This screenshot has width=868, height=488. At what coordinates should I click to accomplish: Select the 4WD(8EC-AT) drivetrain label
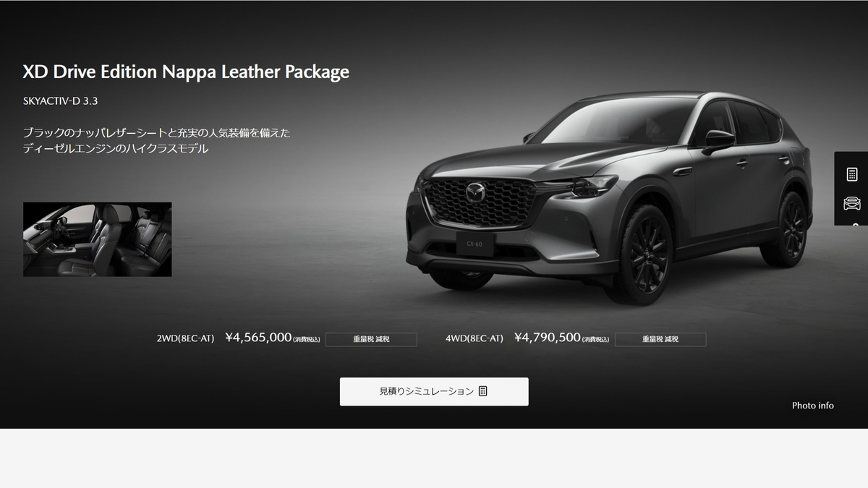click(x=475, y=338)
